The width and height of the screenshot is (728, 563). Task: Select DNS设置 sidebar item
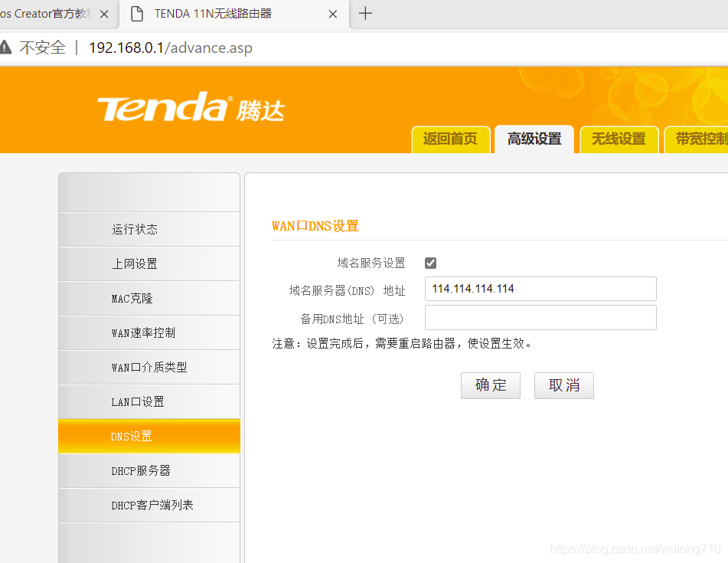click(149, 436)
